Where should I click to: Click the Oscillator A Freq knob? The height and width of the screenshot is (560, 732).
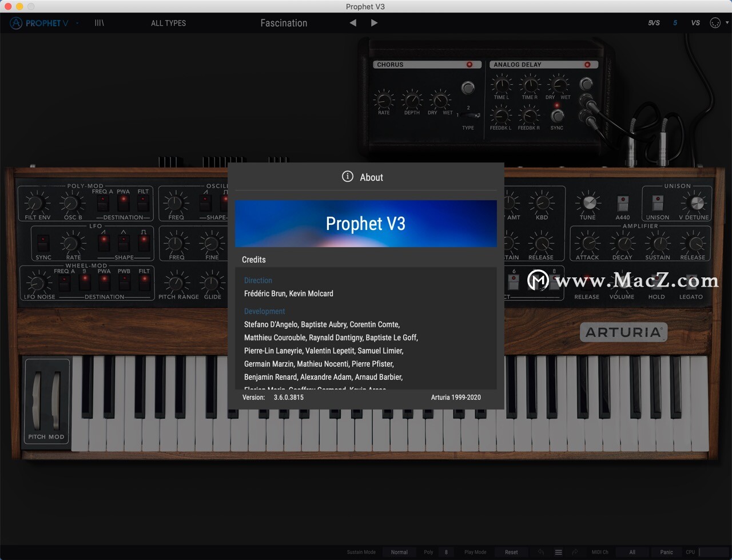click(176, 202)
